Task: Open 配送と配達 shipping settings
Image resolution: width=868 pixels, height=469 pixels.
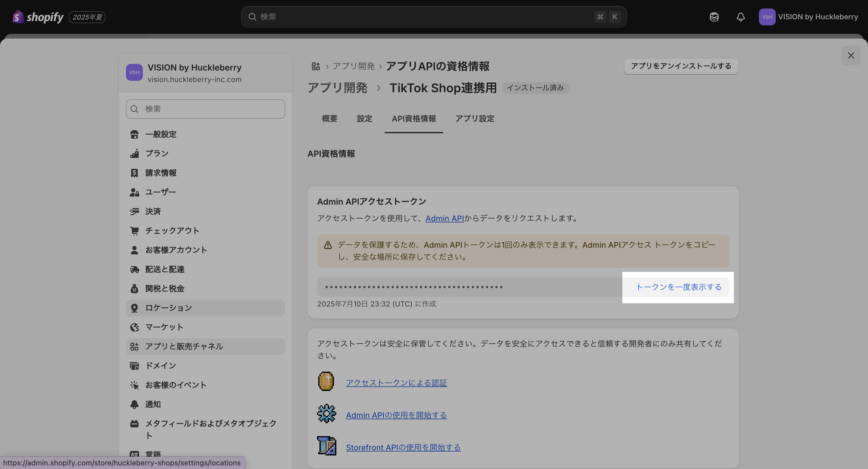Action: pos(165,269)
